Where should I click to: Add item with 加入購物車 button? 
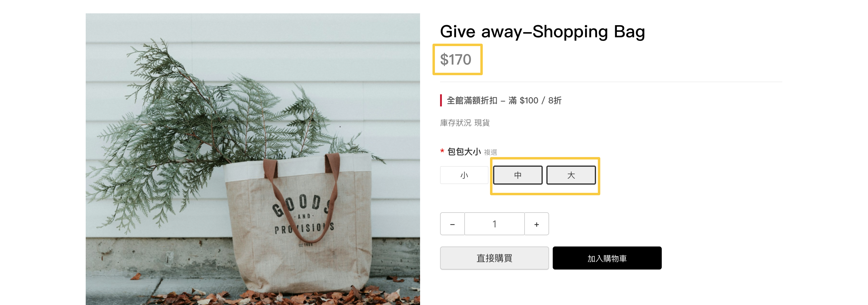607,258
